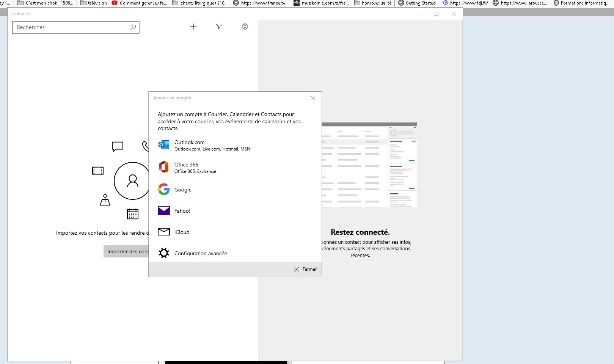Open the homosexualité bookmark folder
The height and width of the screenshot is (364, 614).
point(373,3)
